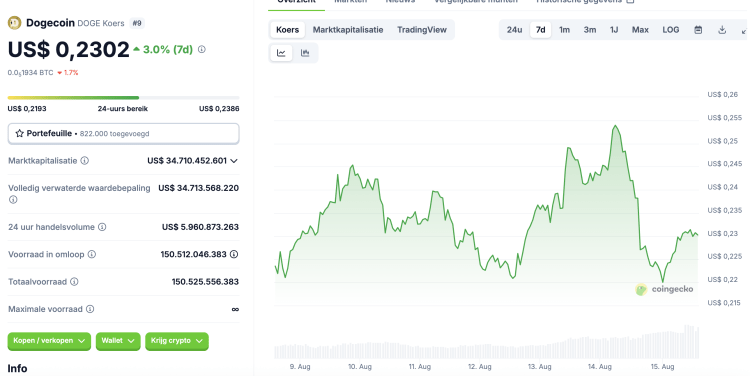The width and height of the screenshot is (750, 376).
Task: Select Marktkapitalisatie chart tab
Action: pyautogui.click(x=348, y=30)
